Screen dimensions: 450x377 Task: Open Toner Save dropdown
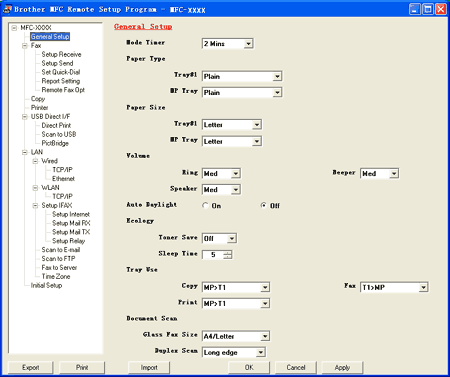coord(232,238)
